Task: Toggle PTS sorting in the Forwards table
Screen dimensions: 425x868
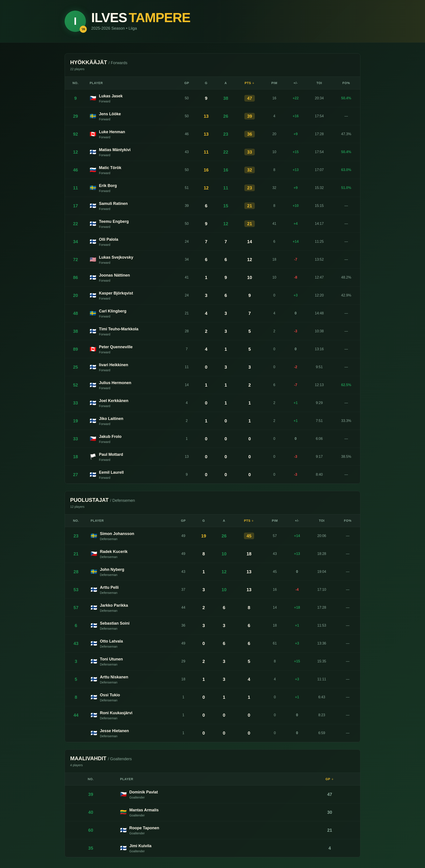Action: tap(249, 83)
